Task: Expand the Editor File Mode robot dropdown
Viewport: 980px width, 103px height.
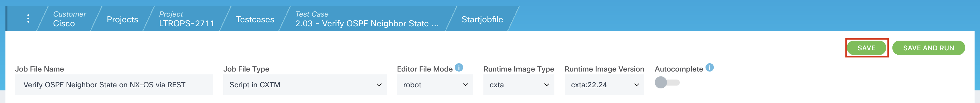Action: click(x=434, y=85)
